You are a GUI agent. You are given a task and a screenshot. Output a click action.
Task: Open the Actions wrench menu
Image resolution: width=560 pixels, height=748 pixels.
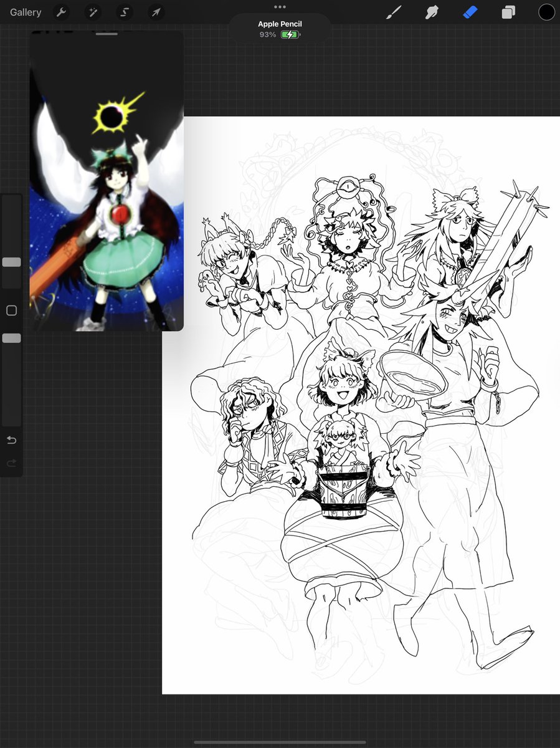click(60, 12)
